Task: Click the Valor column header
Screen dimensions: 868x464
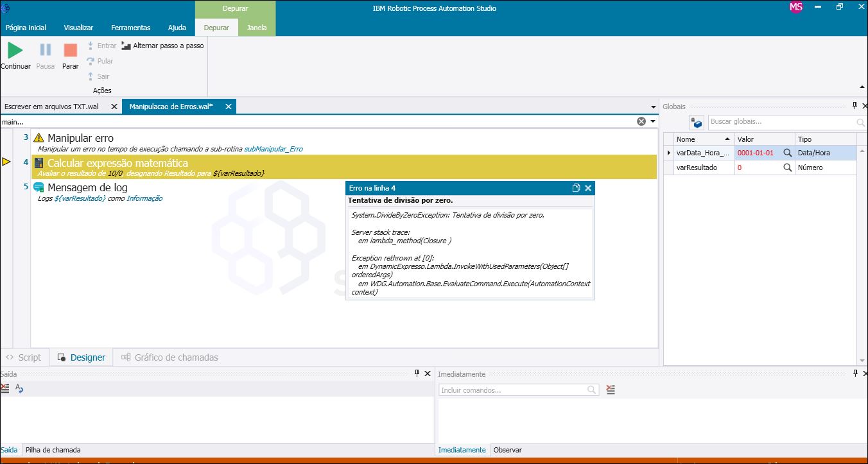Action: [765, 139]
